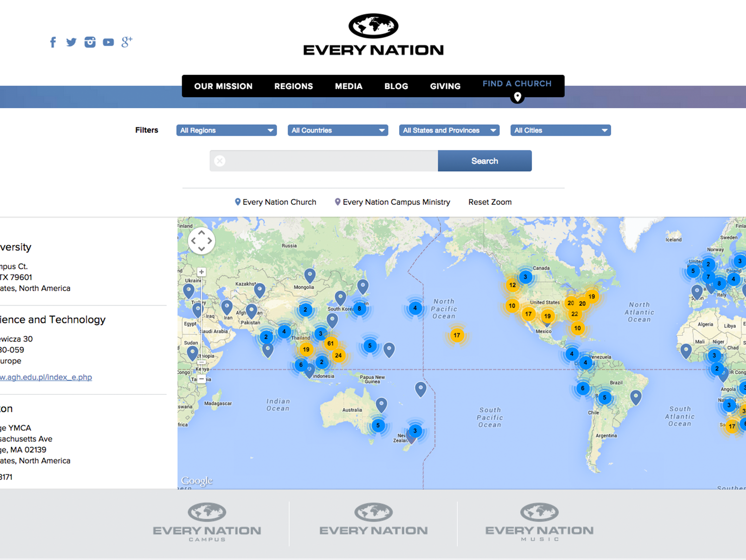Screen dimensions: 746x560
Task: Open the Google Plus social icon
Action: point(127,42)
